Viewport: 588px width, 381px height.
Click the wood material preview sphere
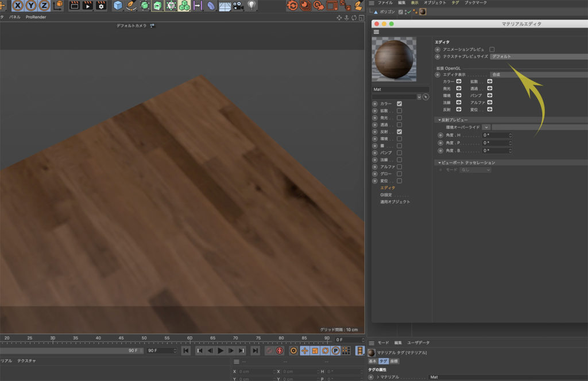pyautogui.click(x=394, y=59)
